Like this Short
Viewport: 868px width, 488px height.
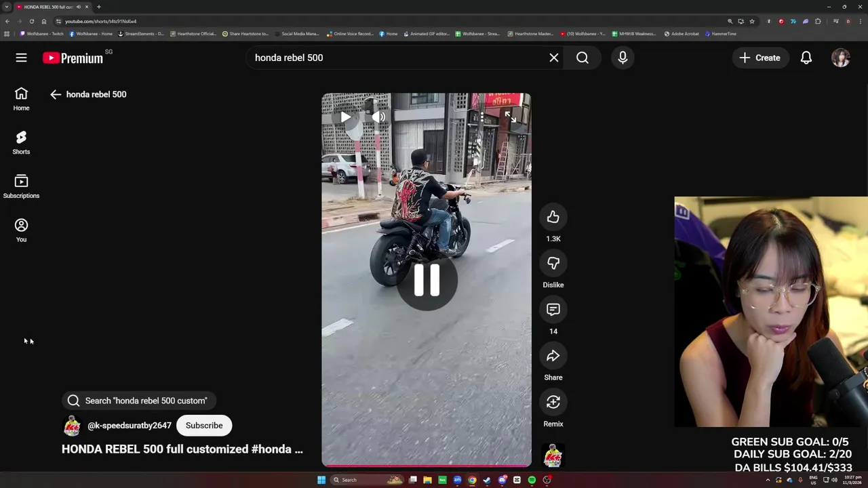point(553,217)
